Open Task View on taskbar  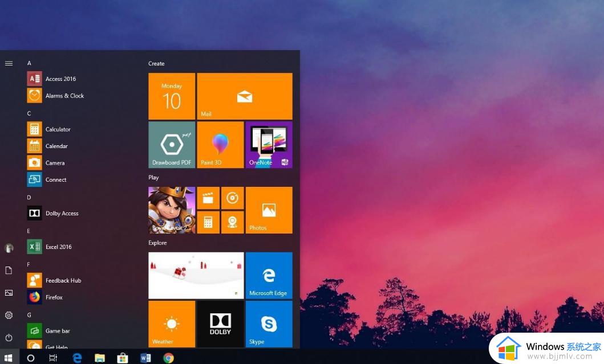(x=53, y=358)
